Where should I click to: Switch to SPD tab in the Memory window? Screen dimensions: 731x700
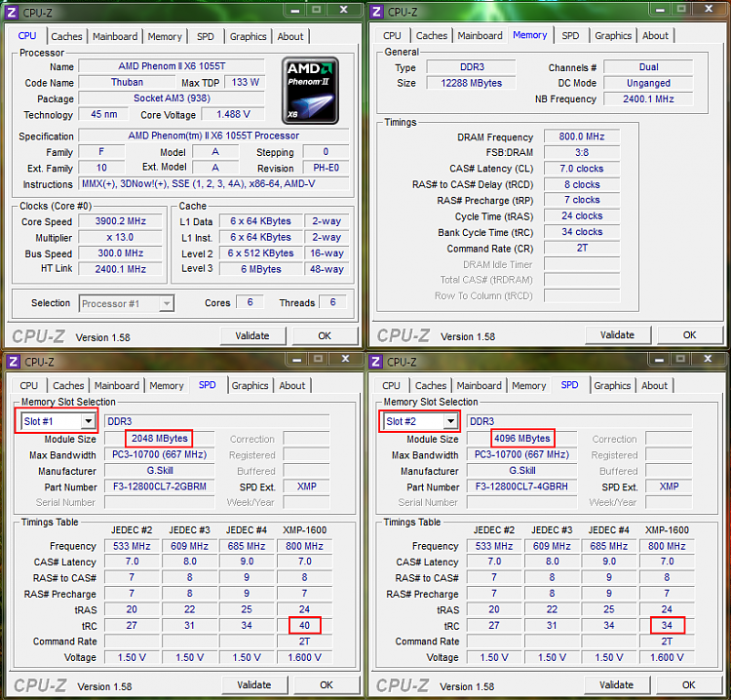coord(570,35)
